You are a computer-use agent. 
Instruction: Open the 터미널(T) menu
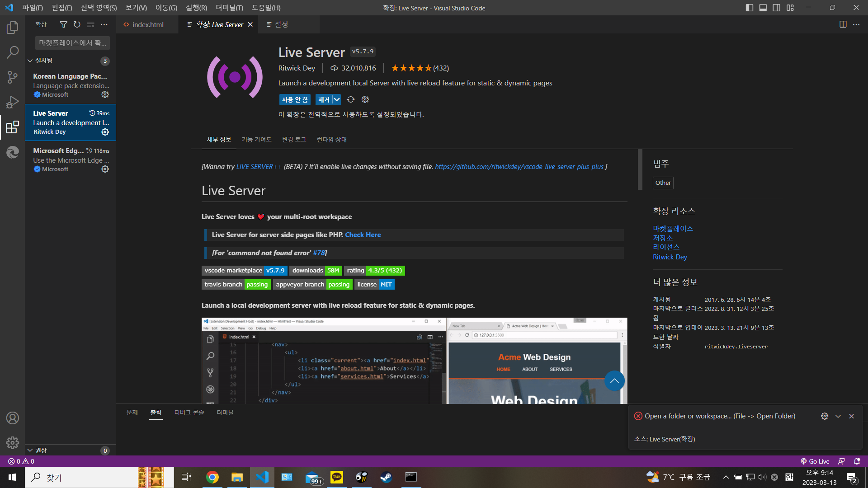229,8
